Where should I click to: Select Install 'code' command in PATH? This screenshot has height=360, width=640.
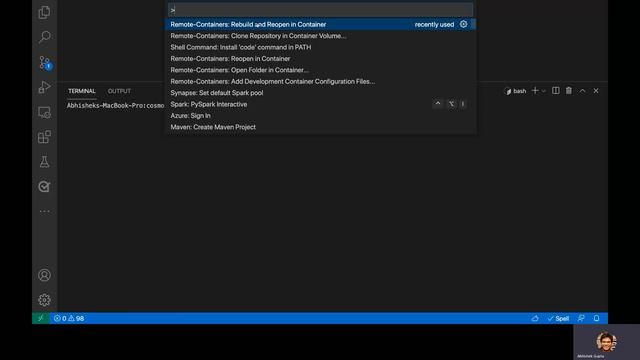320,47
